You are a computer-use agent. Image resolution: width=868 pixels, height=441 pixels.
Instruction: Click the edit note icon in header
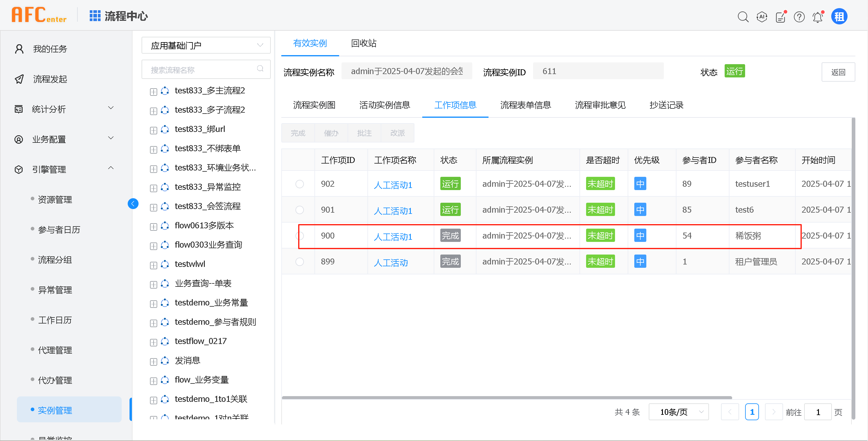pos(780,17)
